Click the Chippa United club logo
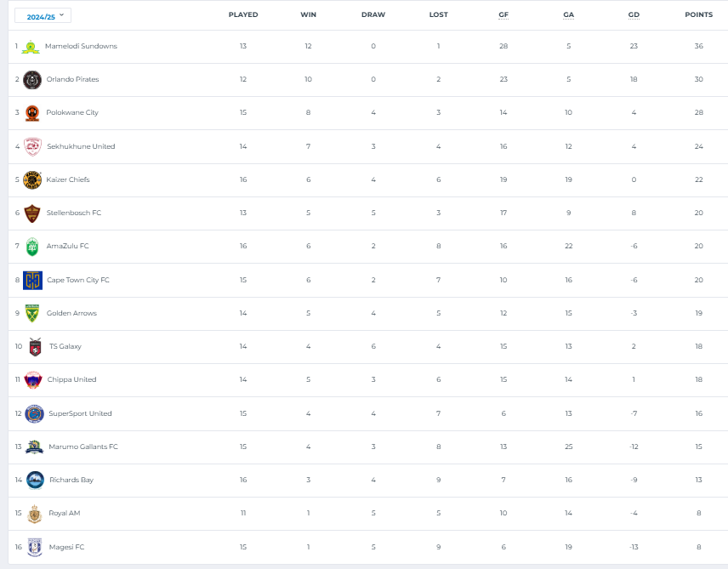The height and width of the screenshot is (569, 728). point(33,379)
